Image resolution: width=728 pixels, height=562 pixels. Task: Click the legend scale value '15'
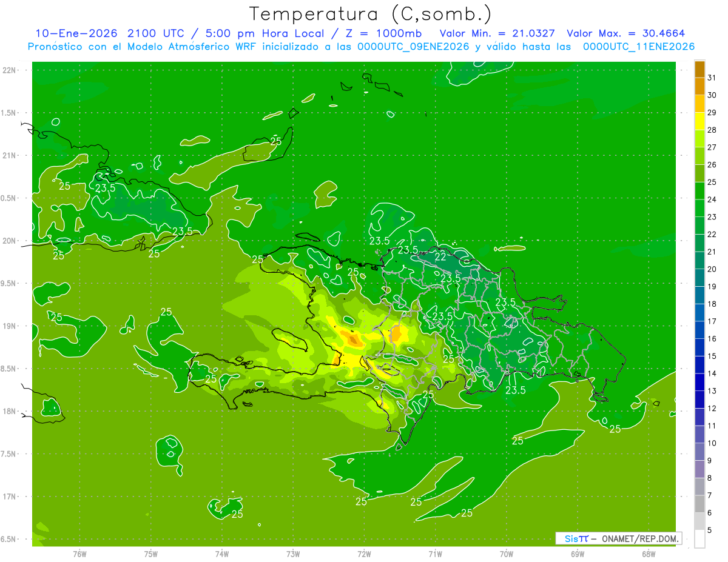pos(712,356)
